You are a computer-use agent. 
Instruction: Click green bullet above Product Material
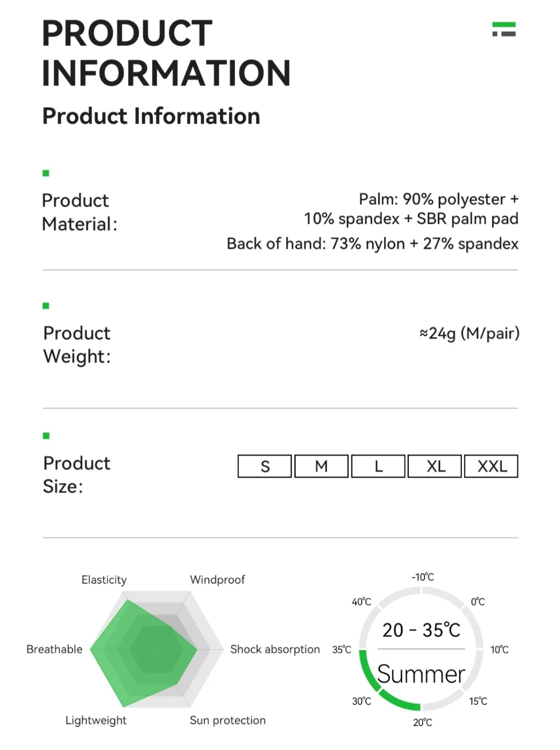pos(46,173)
